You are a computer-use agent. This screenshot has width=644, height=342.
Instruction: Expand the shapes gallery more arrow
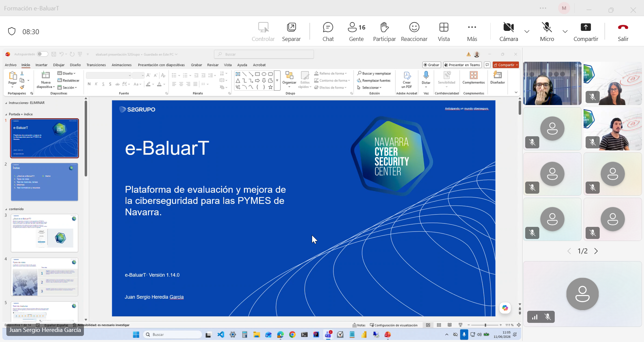(x=277, y=81)
